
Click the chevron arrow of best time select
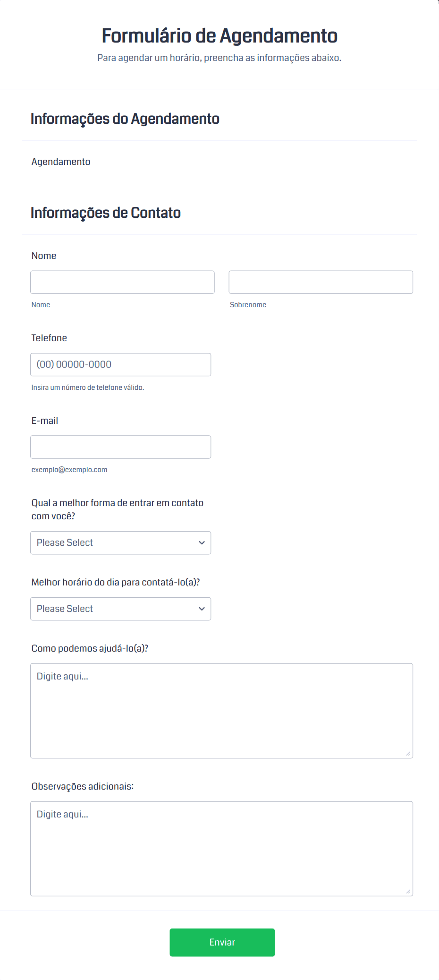click(202, 609)
